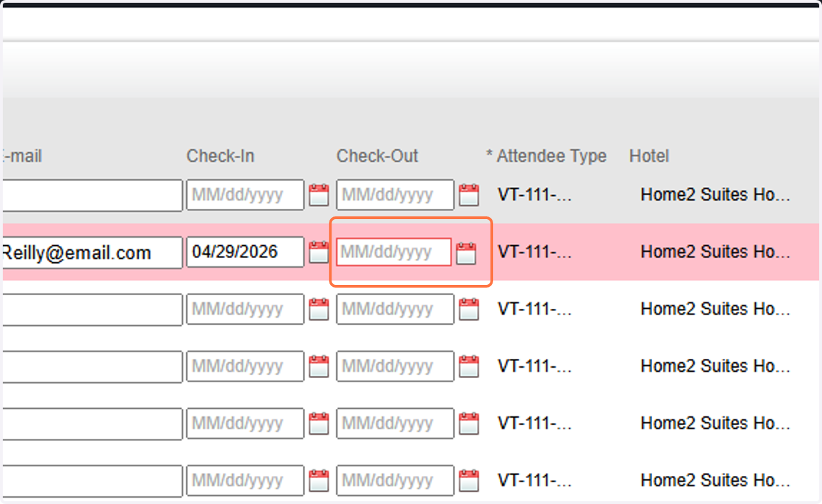Focus the bottom row's Check-Out date field
The width and height of the screenshot is (822, 504).
395,481
